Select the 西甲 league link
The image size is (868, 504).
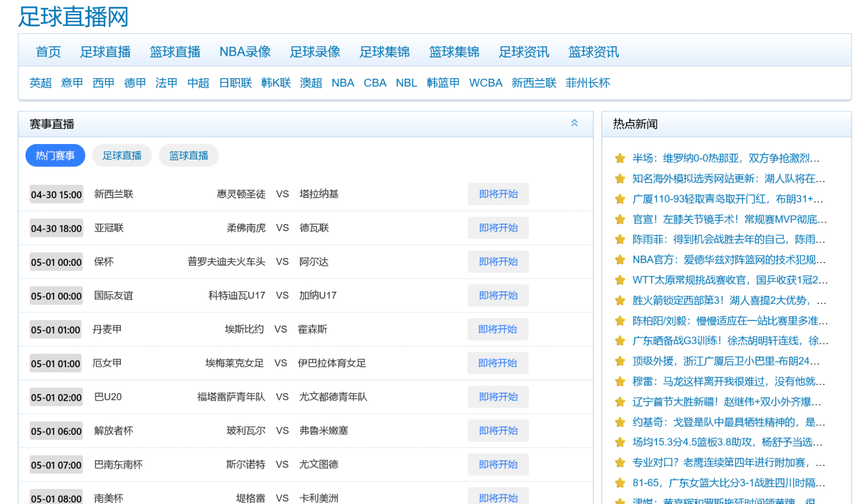point(103,83)
